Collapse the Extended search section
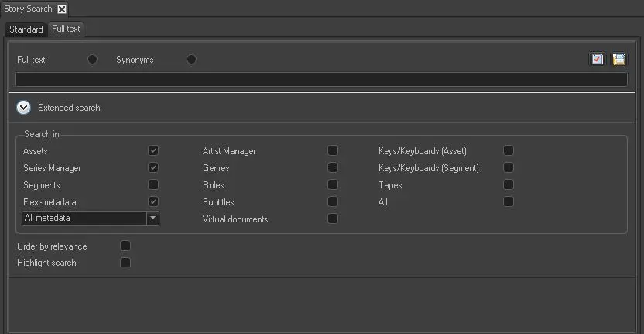 (24, 108)
